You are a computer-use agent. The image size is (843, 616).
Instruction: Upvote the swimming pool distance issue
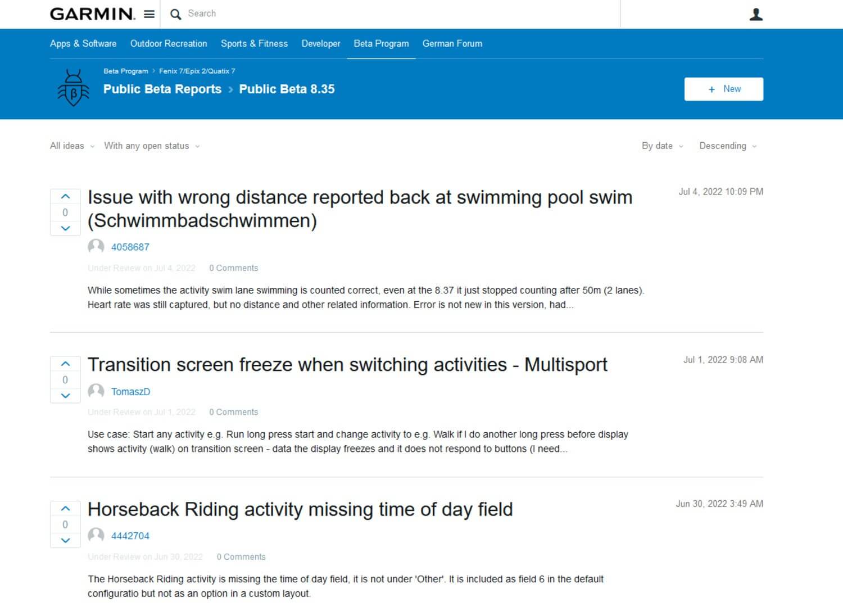(x=65, y=196)
